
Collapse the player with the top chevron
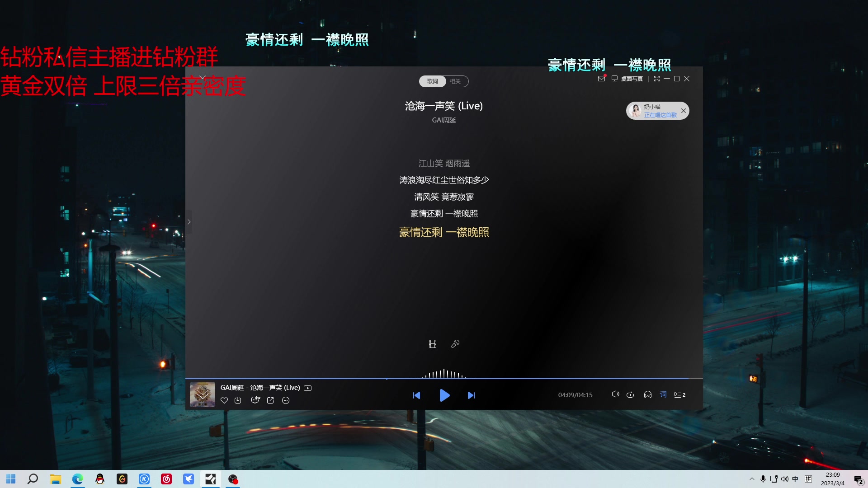point(202,76)
